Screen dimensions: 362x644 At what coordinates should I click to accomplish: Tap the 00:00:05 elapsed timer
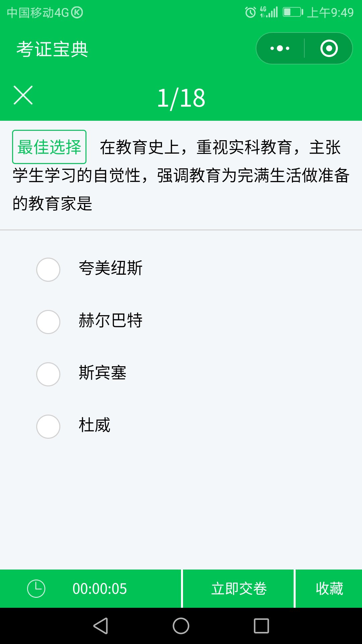click(x=100, y=589)
